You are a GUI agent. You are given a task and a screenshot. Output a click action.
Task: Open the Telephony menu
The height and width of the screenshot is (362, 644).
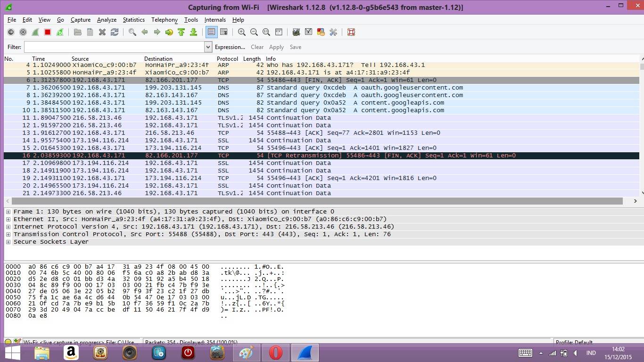165,20
